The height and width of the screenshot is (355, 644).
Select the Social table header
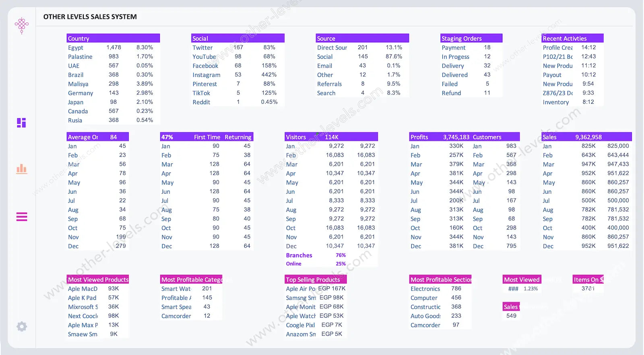click(x=200, y=39)
